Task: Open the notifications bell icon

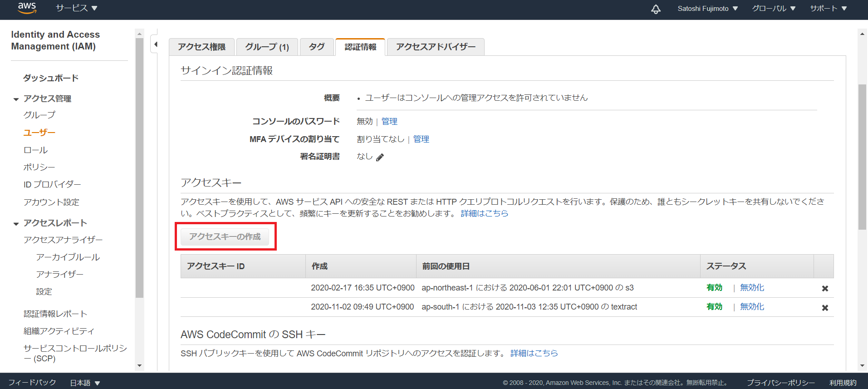Action: tap(656, 9)
